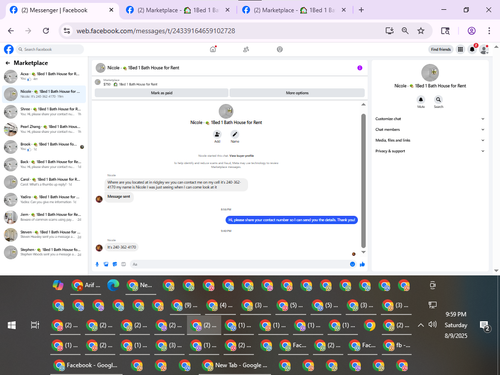Go to Home feed icon in top bar
This screenshot has height=375, width=500.
pyautogui.click(x=213, y=49)
